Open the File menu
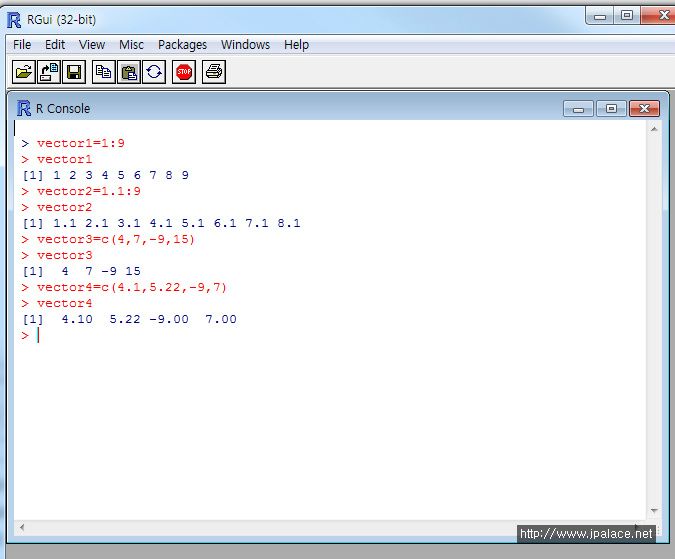Screen dimensions: 675x559 (x=22, y=45)
